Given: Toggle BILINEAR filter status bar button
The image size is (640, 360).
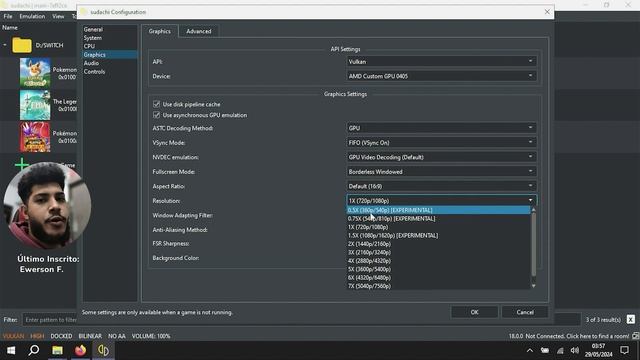Looking at the screenshot, I should (90, 336).
